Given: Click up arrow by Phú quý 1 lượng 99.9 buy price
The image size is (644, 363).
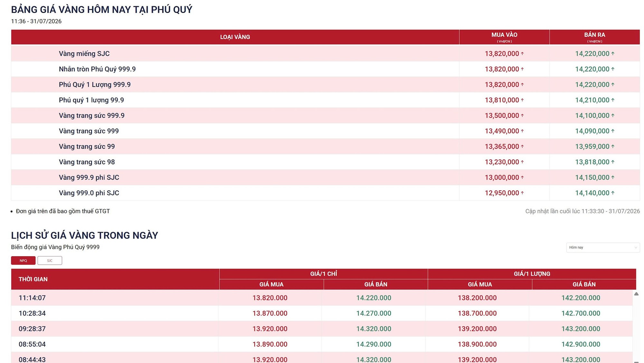Looking at the screenshot, I should pyautogui.click(x=522, y=100).
